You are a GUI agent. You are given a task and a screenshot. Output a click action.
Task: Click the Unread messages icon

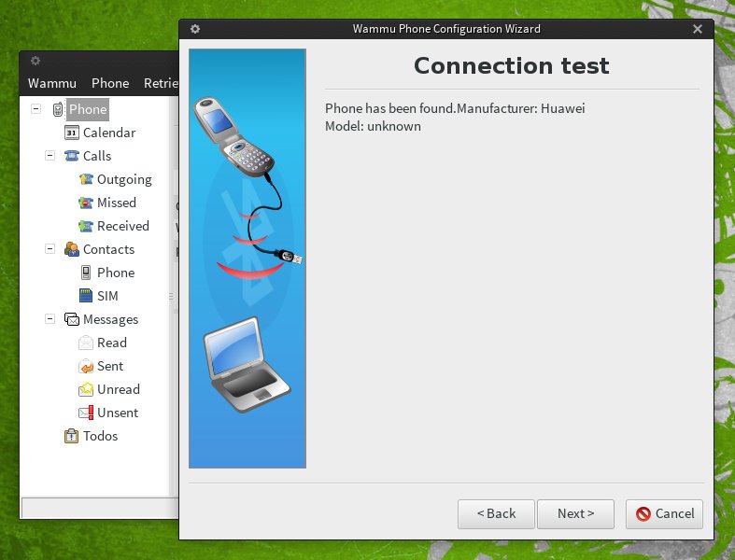coord(86,389)
